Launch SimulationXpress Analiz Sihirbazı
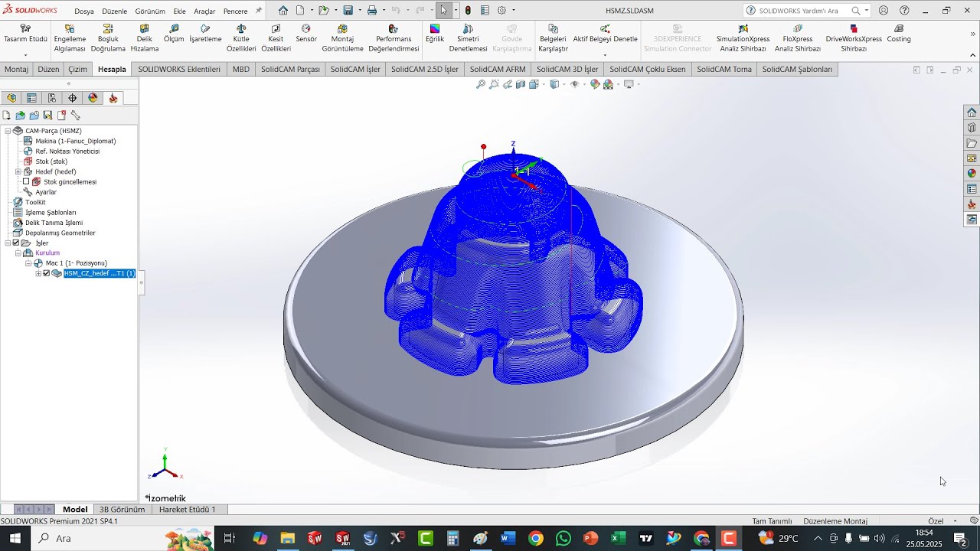Image resolution: width=980 pixels, height=551 pixels. (x=743, y=37)
